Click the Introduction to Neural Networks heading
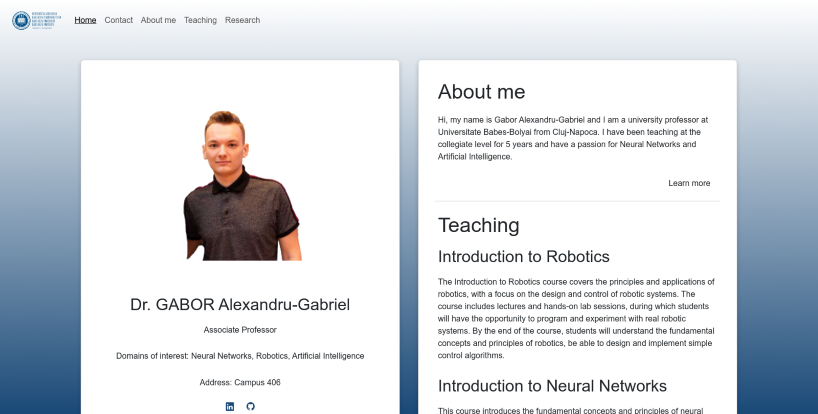The image size is (818, 414). coord(552,386)
